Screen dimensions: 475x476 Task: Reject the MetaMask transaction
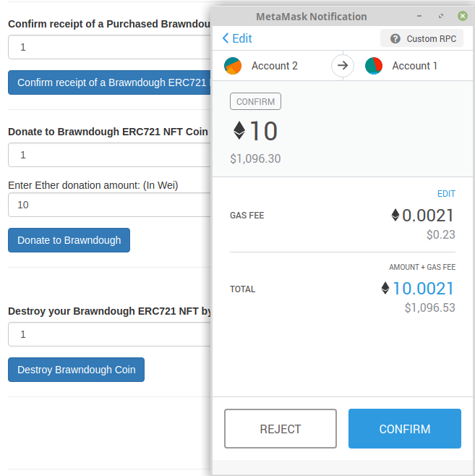click(x=281, y=429)
